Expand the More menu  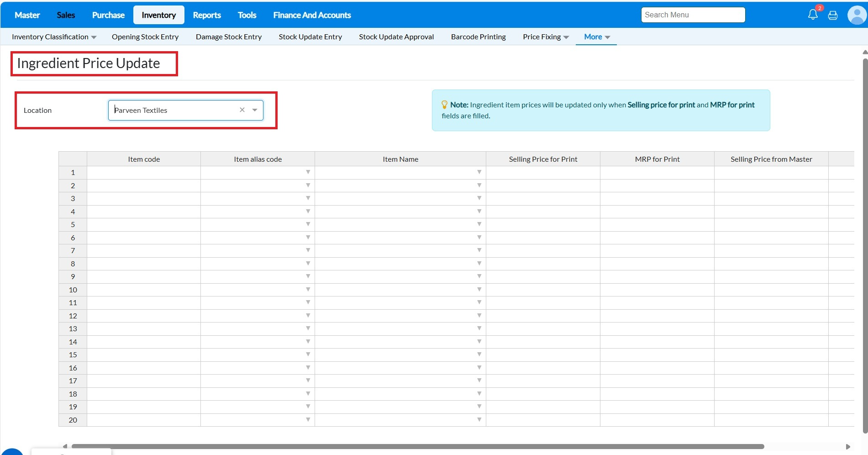coord(596,37)
